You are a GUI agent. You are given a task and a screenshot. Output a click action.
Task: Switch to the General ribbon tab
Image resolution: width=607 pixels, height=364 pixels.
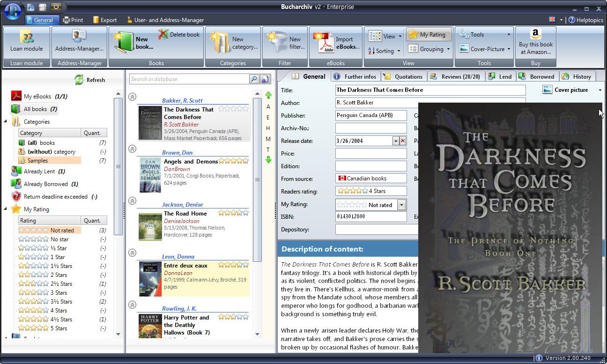[x=42, y=20]
